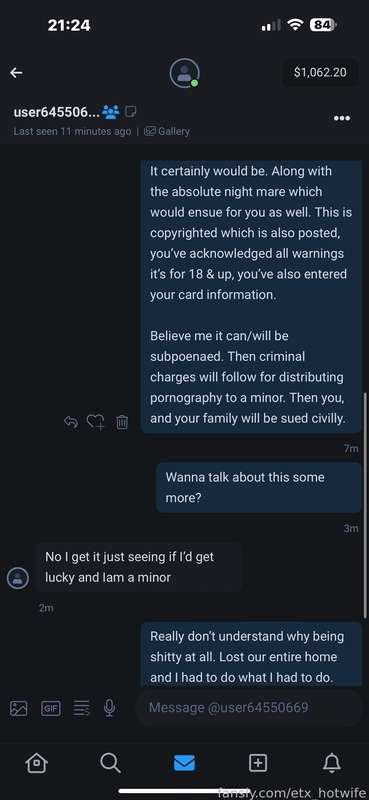
Task: Tap the $1,062.20 wallet balance
Action: tap(321, 72)
